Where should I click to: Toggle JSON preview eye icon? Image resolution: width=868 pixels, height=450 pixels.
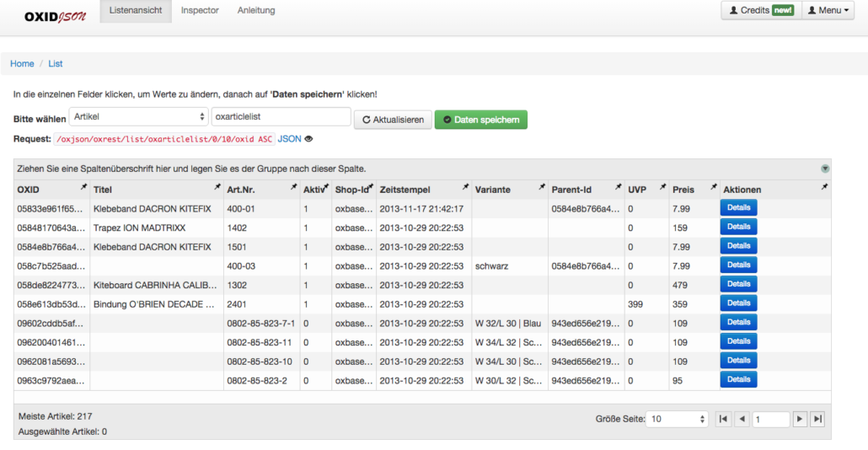(x=309, y=139)
